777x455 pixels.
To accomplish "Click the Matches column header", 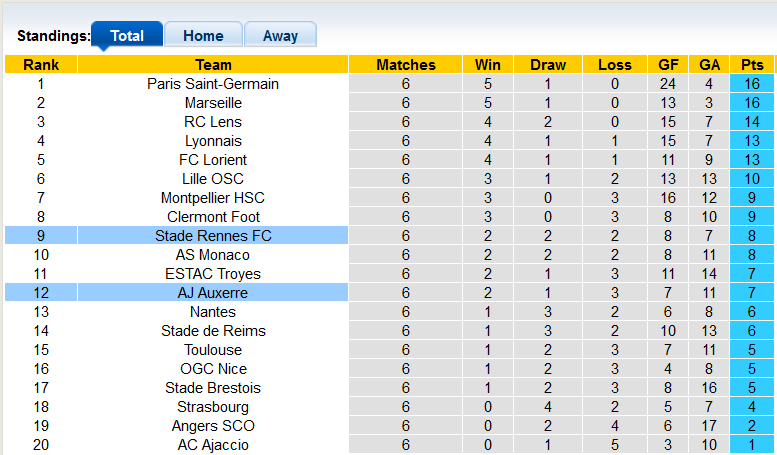I will pyautogui.click(x=406, y=65).
